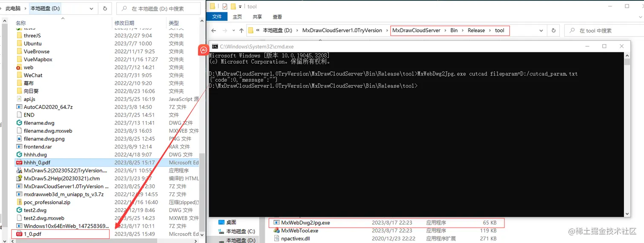Click MxDrawCloudServer1.0TryVersion in the breadcrumb
The image size is (644, 243).
tap(342, 31)
